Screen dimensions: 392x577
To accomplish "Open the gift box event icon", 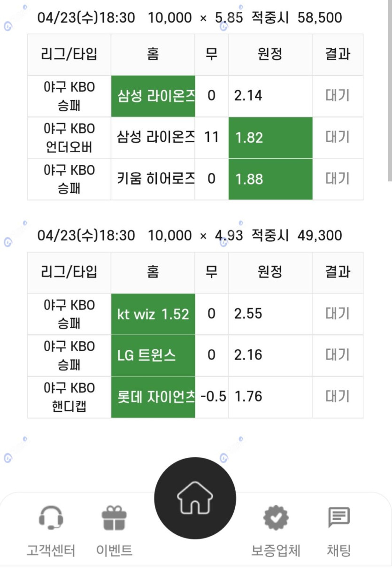I will 114,518.
